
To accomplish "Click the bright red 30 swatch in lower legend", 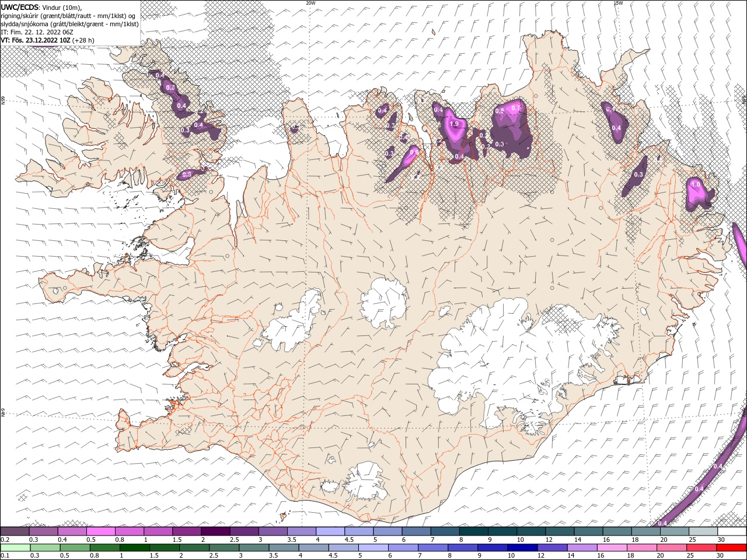I will coord(731,548).
